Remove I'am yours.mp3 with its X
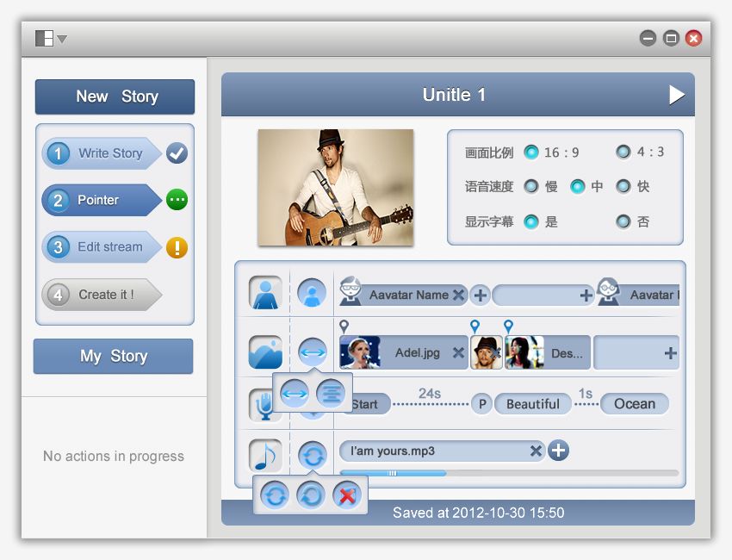The width and height of the screenshot is (732, 560). [x=536, y=451]
